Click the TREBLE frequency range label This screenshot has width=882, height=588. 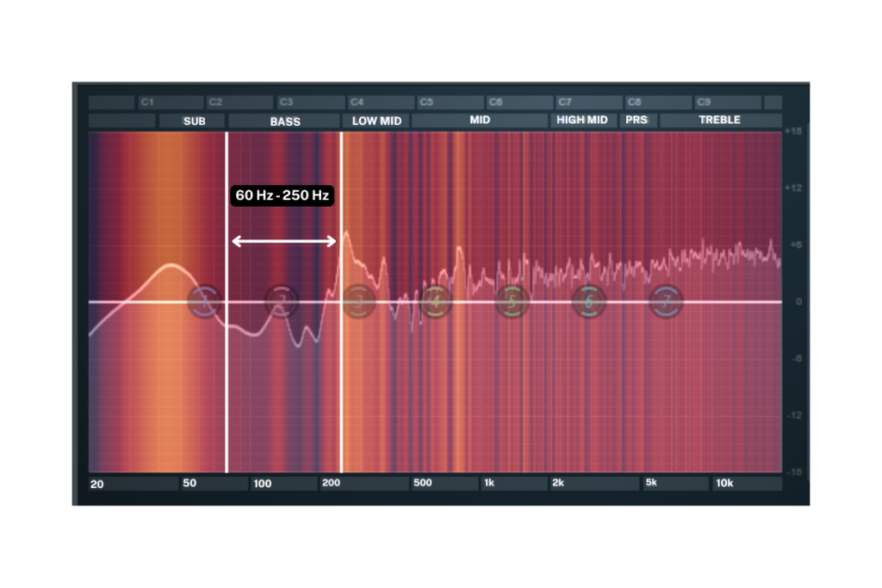click(x=719, y=121)
